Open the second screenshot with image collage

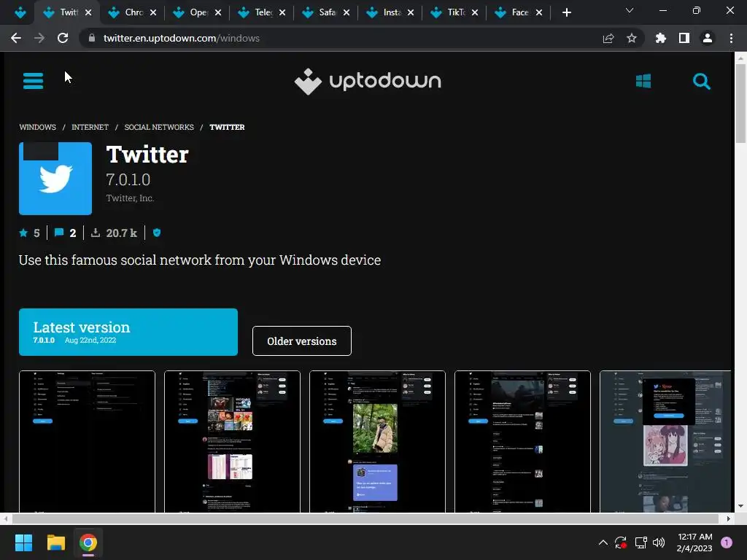point(233,441)
